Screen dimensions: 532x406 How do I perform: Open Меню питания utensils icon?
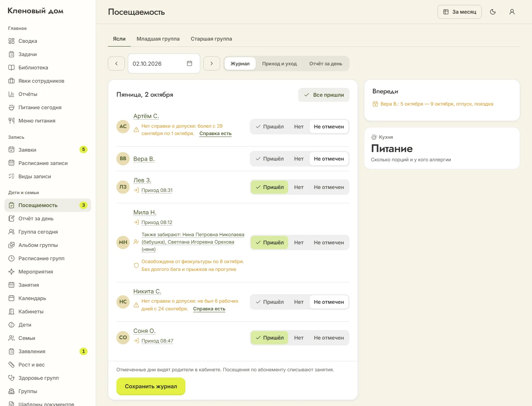click(11, 121)
